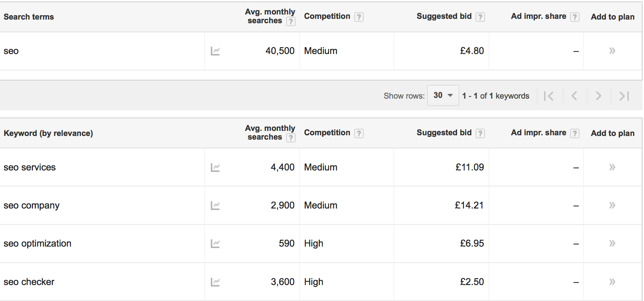This screenshot has width=644, height=301.
Task: Click the 2,900 monthly searches value
Action: tap(283, 205)
